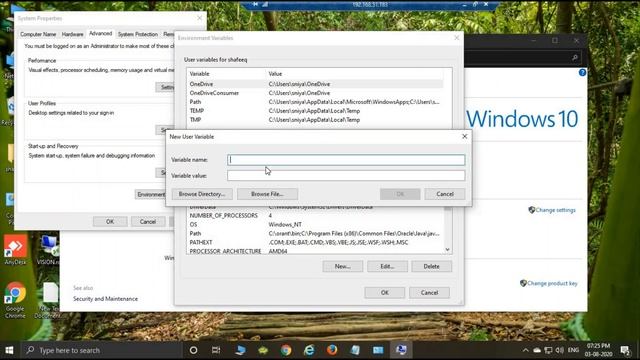The height and width of the screenshot is (360, 640).
Task: Click Edit under system variables
Action: click(387, 266)
